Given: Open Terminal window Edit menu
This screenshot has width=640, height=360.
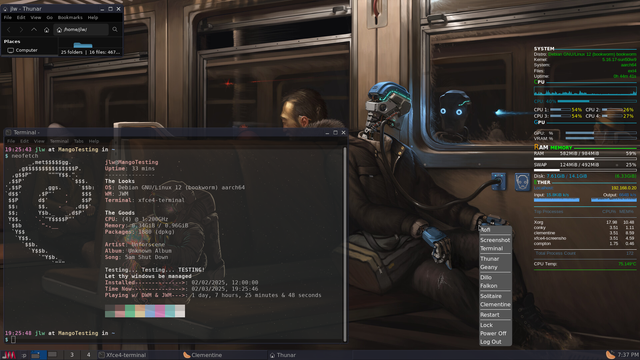Looking at the screenshot, I should click(x=24, y=141).
